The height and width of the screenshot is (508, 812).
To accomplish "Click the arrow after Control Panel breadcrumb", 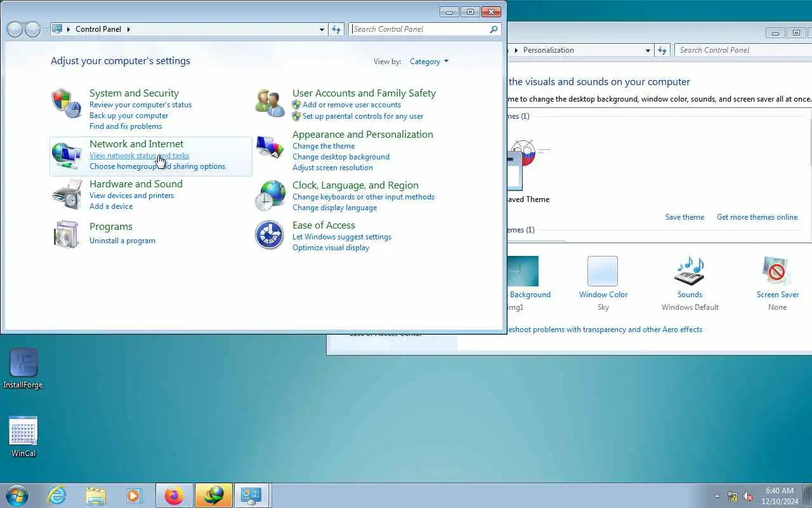I will (x=129, y=29).
